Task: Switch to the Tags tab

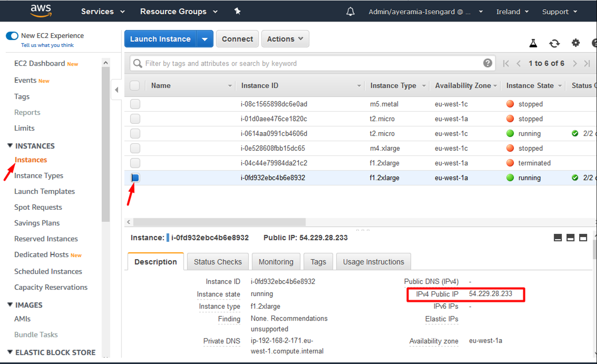Action: (x=318, y=262)
